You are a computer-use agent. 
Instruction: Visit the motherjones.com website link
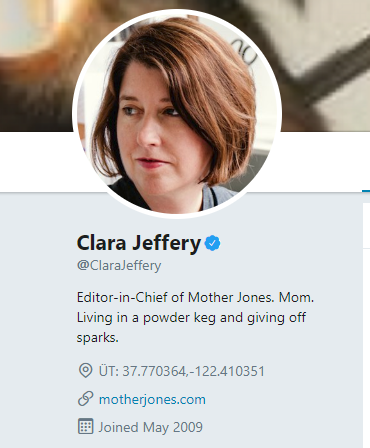152,399
